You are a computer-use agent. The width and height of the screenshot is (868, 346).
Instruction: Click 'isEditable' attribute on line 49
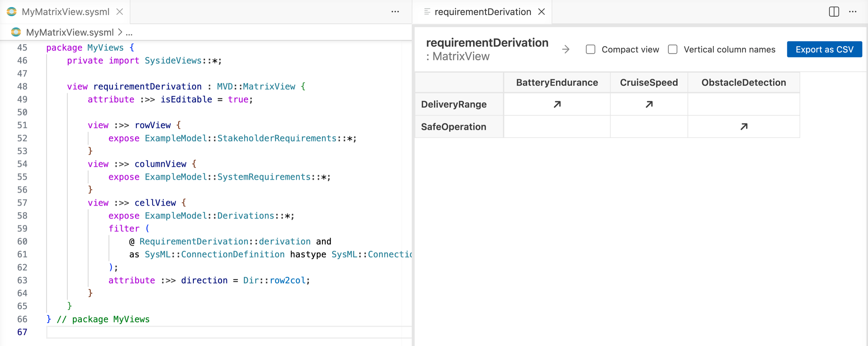tap(186, 99)
